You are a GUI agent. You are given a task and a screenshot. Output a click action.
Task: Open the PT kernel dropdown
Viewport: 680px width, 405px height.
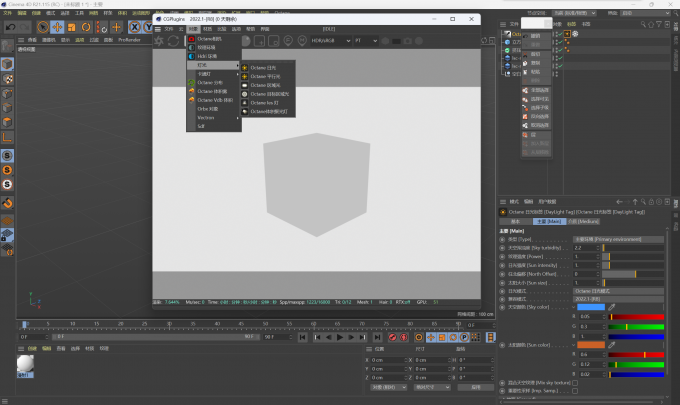coord(366,41)
